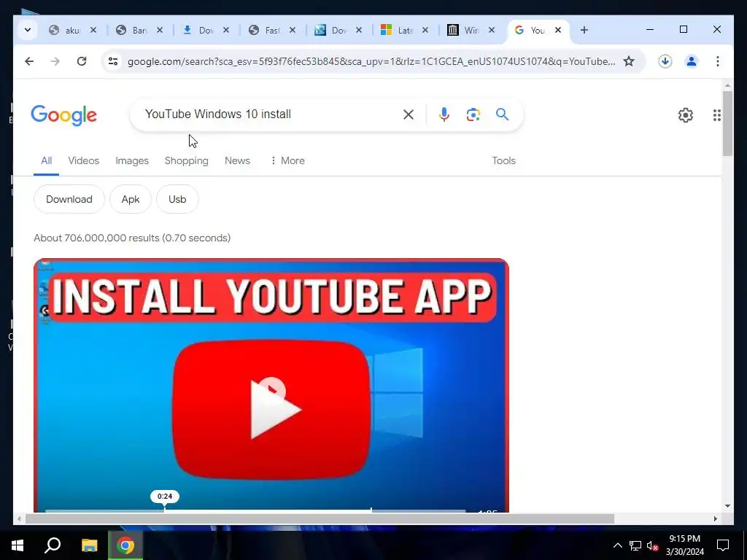
Task: Expand the tab search dropdown
Action: [x=28, y=30]
